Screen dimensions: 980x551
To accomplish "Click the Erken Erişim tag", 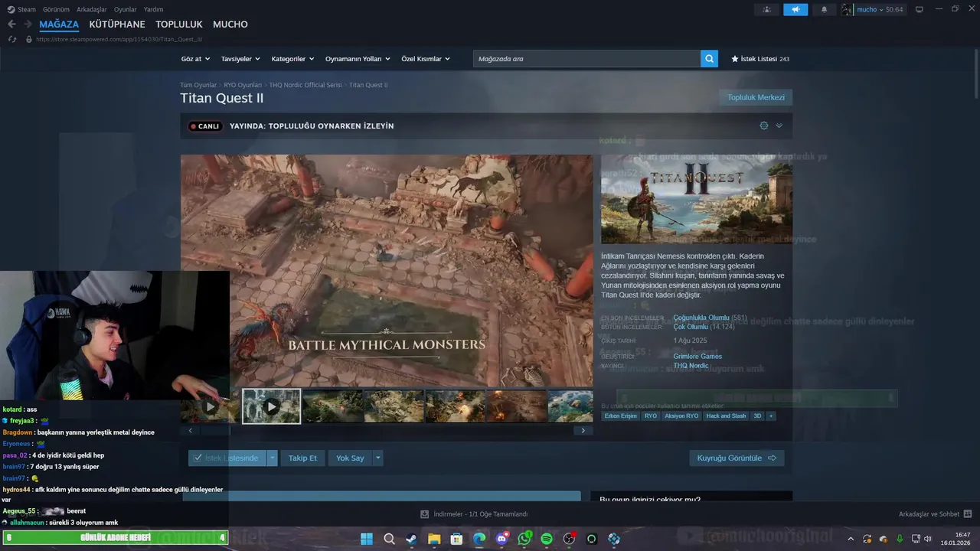I will [x=620, y=416].
